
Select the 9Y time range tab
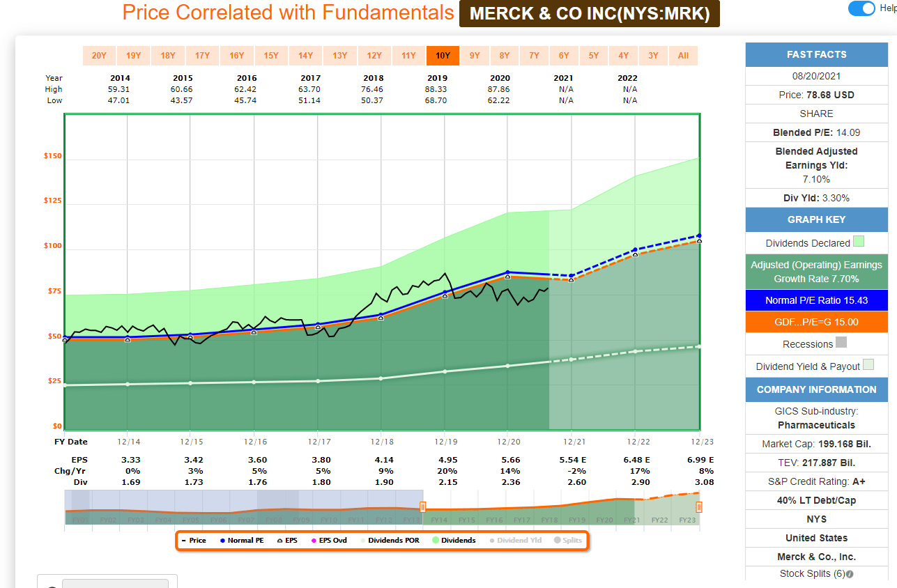pyautogui.click(x=474, y=56)
